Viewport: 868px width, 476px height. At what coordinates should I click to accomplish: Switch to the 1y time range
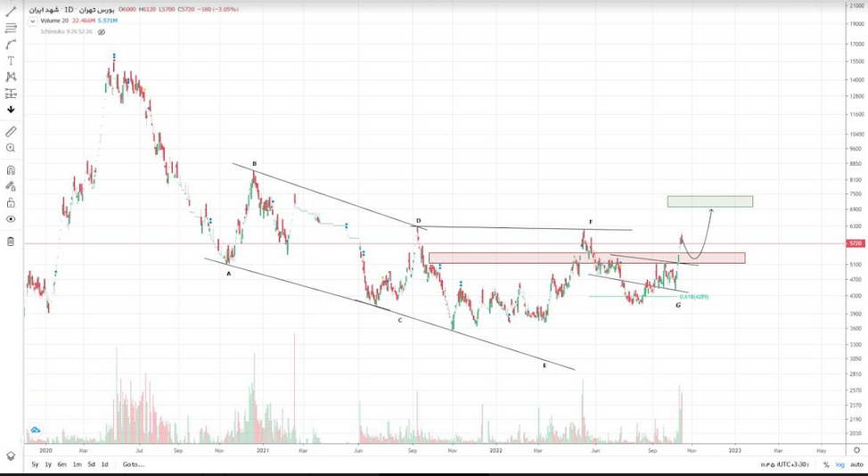point(48,464)
